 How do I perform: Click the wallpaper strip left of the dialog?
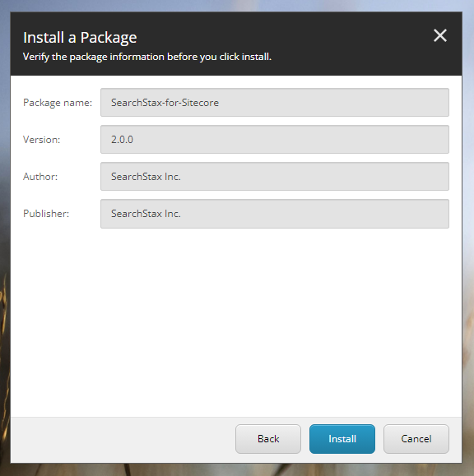[x=5, y=237]
